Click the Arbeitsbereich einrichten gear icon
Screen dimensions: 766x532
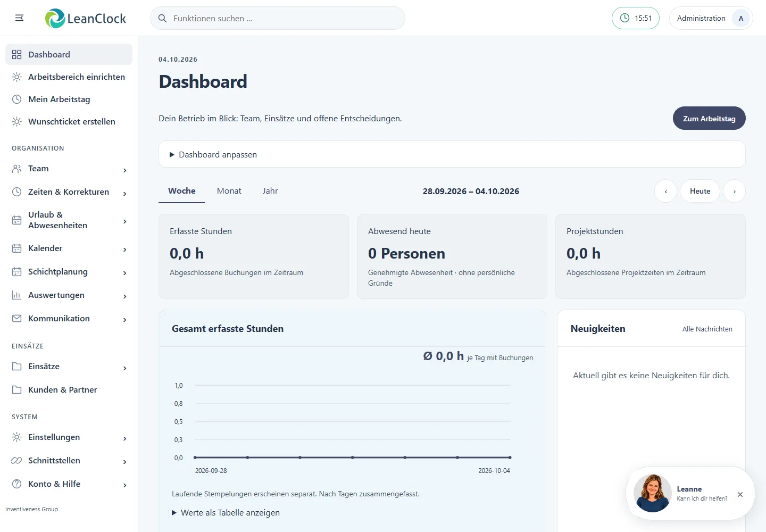17,77
